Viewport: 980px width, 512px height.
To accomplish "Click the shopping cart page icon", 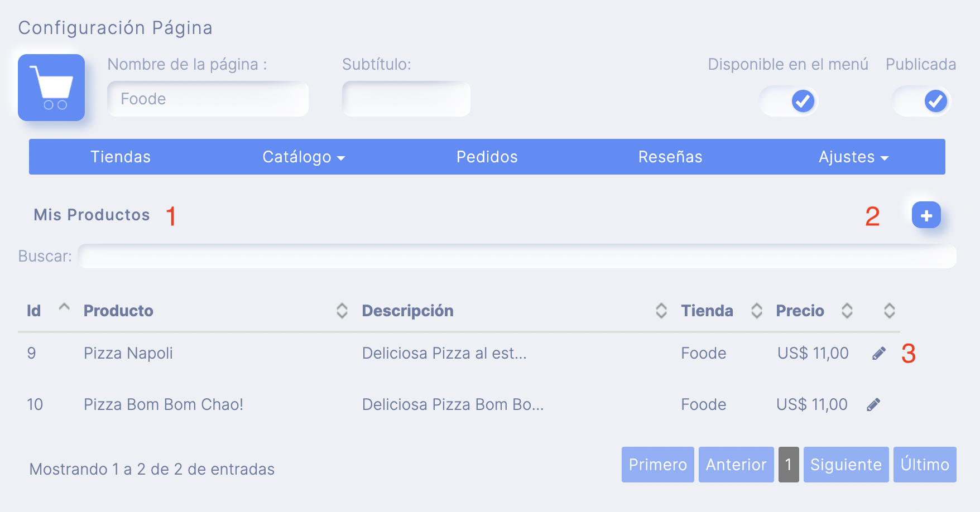I will tap(51, 88).
